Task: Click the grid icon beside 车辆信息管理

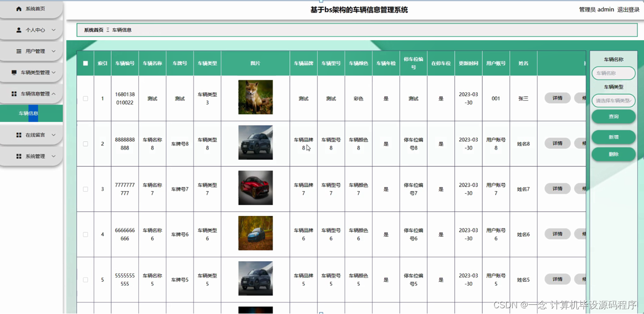Action: pos(14,94)
